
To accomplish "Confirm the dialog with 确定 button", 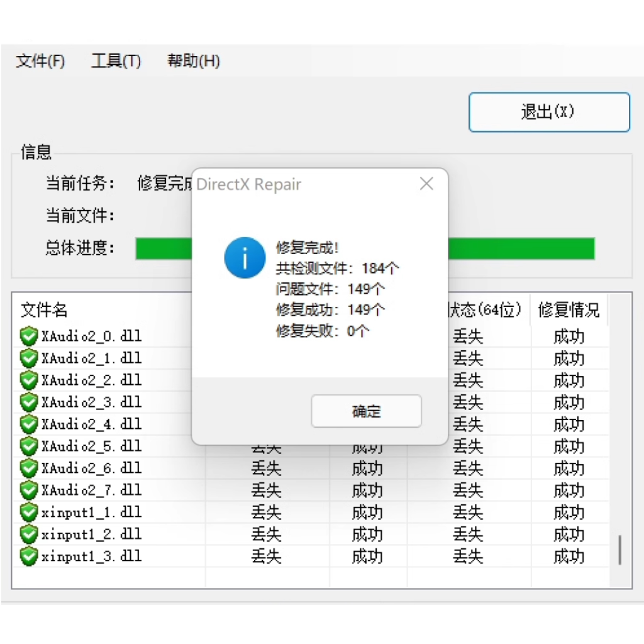I will 367,411.
